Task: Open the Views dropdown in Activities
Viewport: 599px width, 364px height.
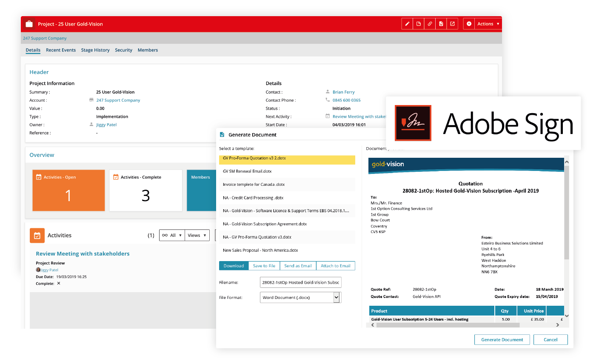Action: 197,235
